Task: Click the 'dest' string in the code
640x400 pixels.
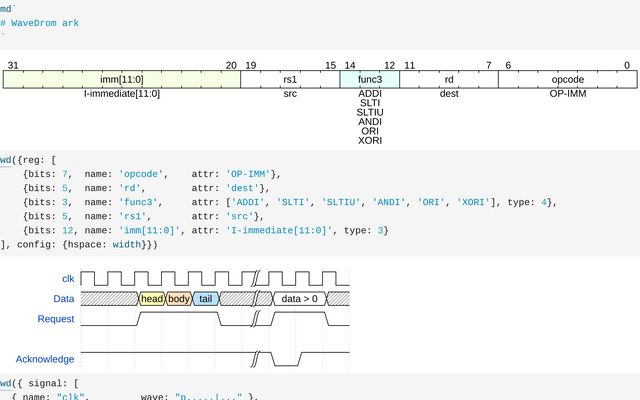Action: [x=242, y=188]
